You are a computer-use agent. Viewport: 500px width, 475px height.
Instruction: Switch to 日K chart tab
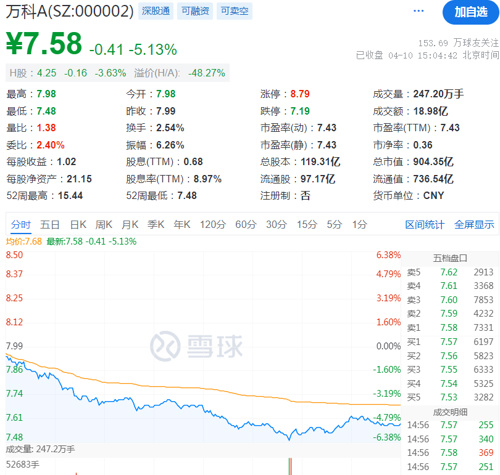tap(78, 225)
